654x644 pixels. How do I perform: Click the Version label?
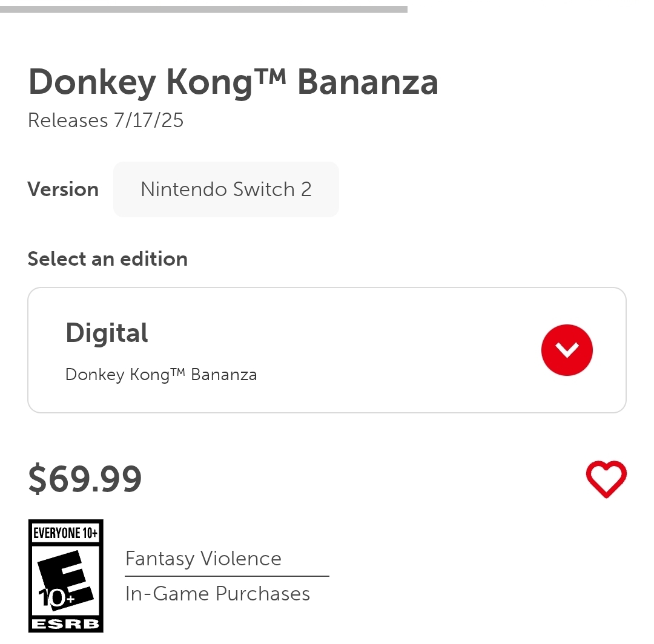(x=63, y=189)
